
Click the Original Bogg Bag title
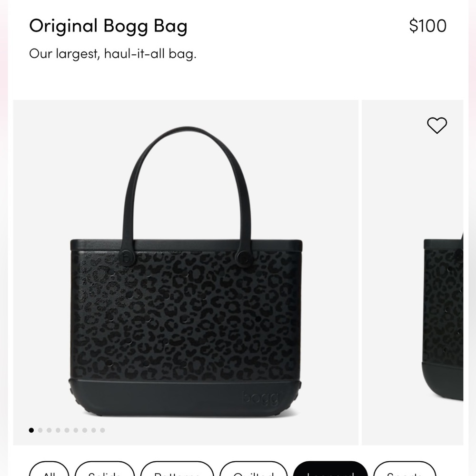(x=109, y=26)
